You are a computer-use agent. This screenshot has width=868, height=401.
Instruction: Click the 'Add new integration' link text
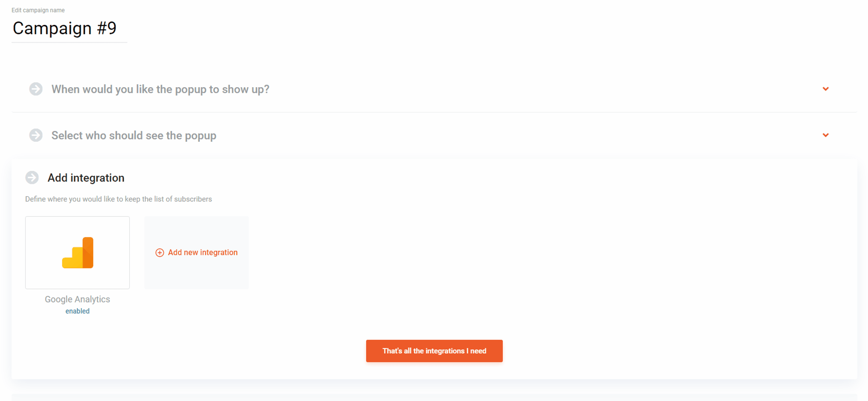pyautogui.click(x=203, y=252)
